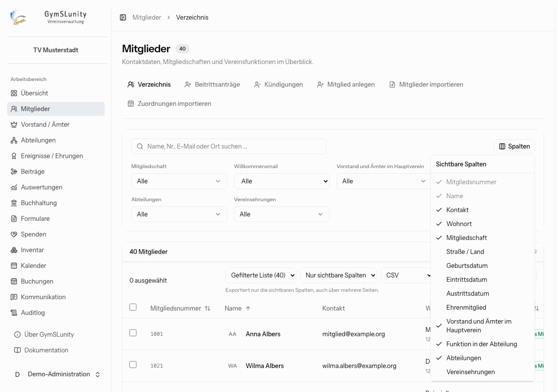Image resolution: width=558 pixels, height=392 pixels.
Task: Click the Abteilungen hierarchy icon
Action: (x=14, y=140)
